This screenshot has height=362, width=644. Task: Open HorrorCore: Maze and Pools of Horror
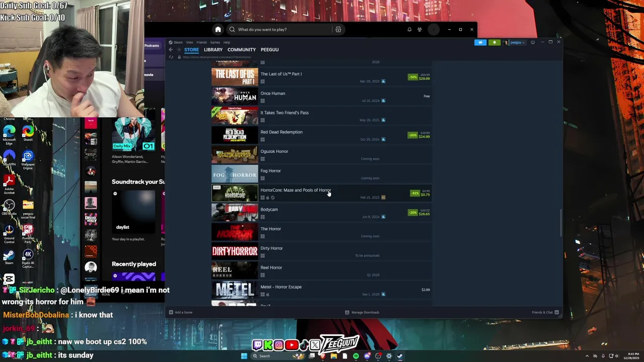coord(321,193)
